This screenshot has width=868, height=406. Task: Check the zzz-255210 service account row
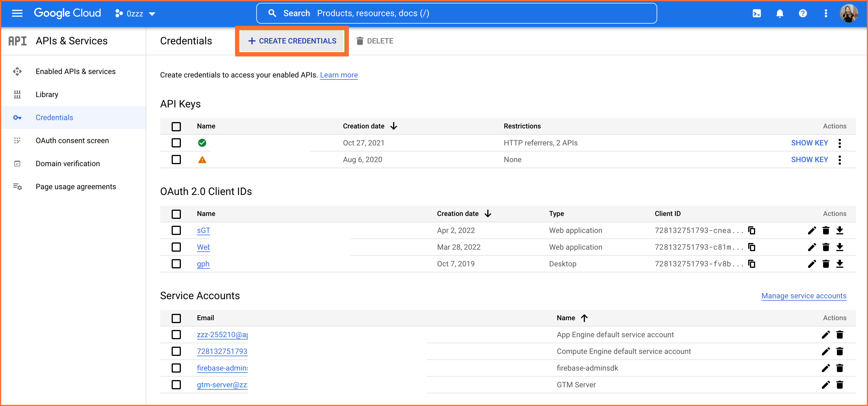[176, 335]
